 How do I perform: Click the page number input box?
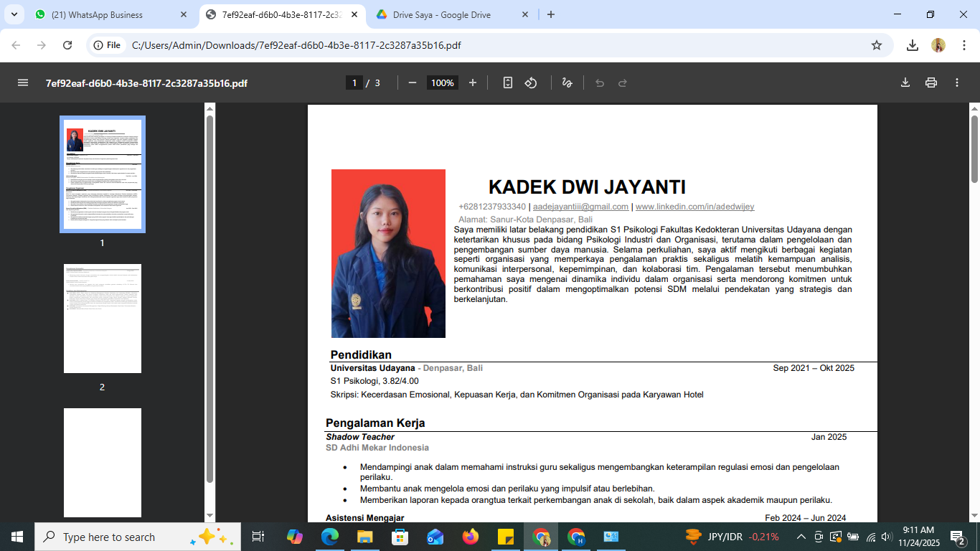point(354,83)
